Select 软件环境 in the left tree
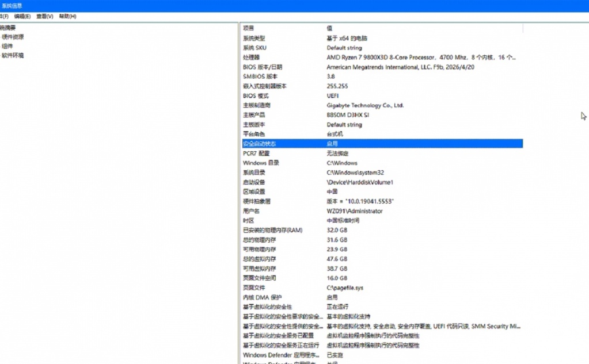Screen dimensions: 589x364 [13, 56]
